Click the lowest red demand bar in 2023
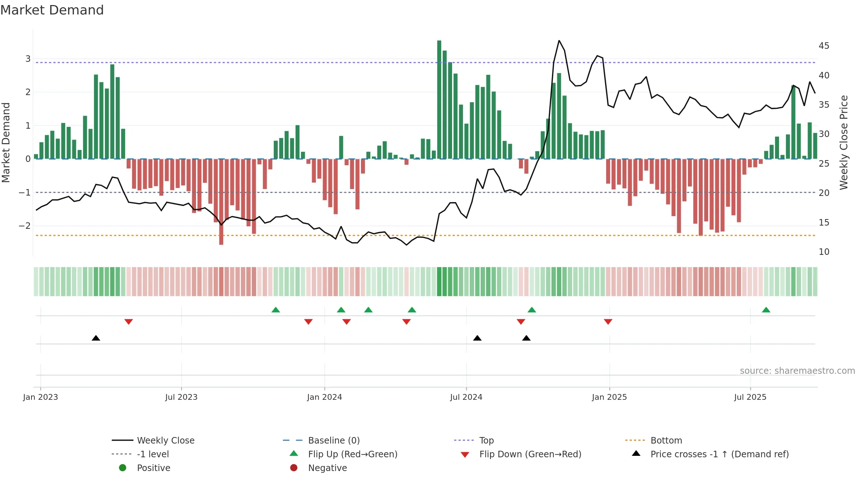This screenshot has height=488, width=868. pyautogui.click(x=221, y=202)
